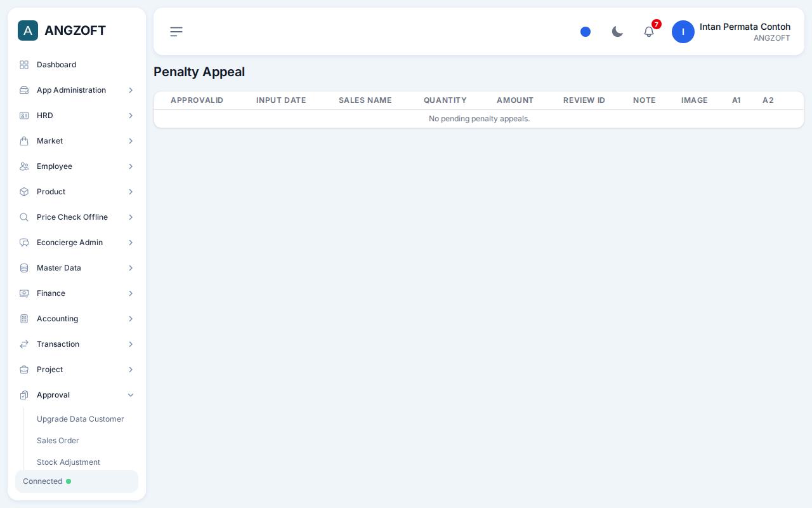
Task: Expand Econcierge Admin chevron
Action: [131, 243]
